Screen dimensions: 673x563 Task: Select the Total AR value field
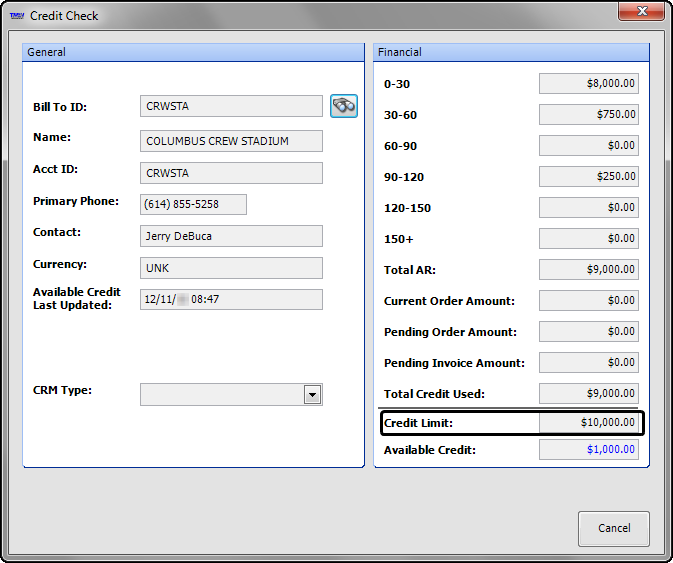tap(588, 269)
